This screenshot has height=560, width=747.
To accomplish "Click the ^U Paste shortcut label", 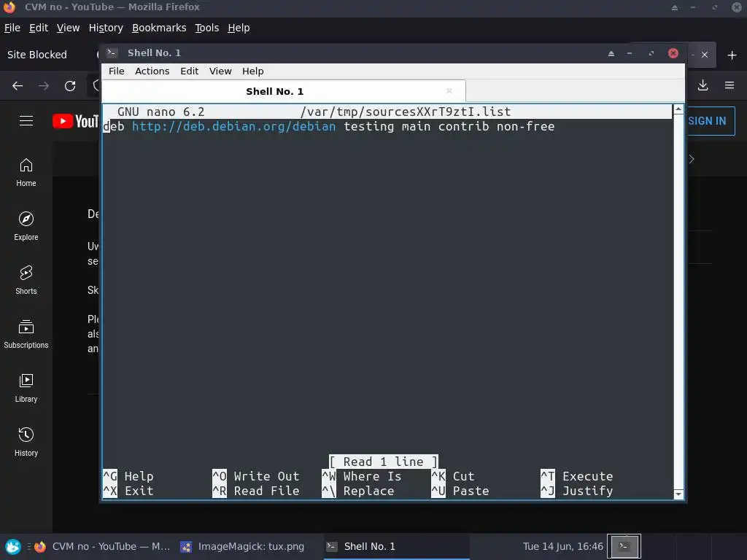I will tap(460, 491).
